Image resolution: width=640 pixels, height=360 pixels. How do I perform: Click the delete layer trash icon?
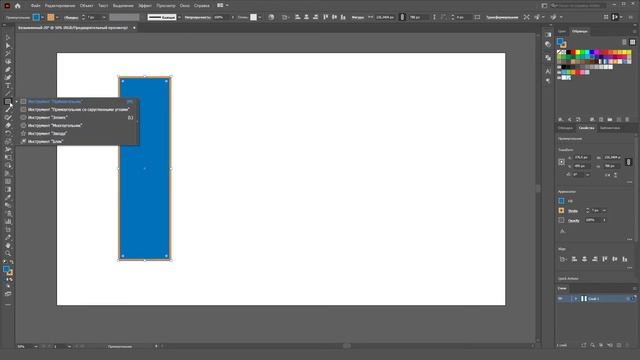click(x=627, y=345)
